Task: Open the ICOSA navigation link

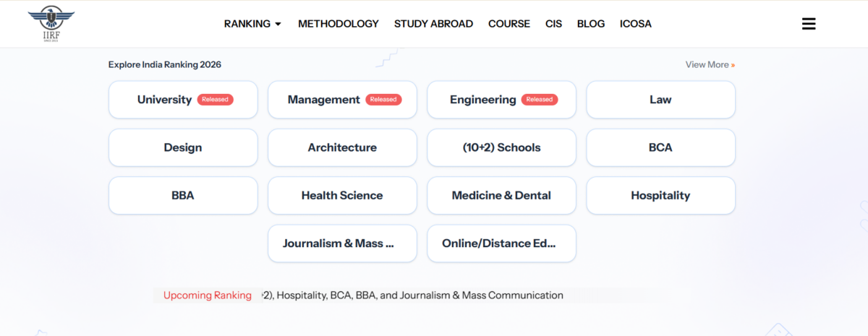Action: (636, 24)
